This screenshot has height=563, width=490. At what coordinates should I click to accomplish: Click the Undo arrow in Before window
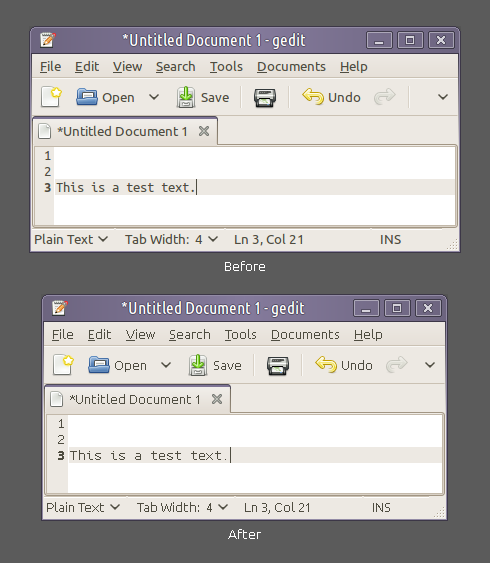coord(313,97)
